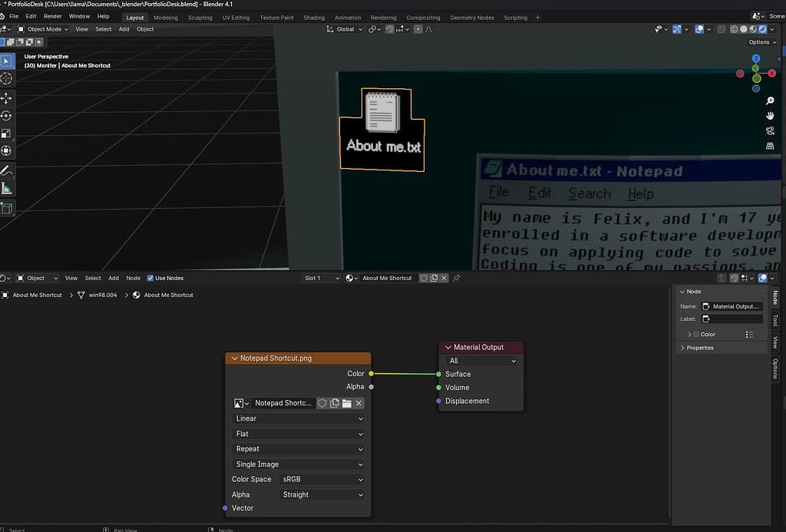Select the Move tool in viewport toolbar
The width and height of the screenshot is (786, 532).
click(x=6, y=97)
